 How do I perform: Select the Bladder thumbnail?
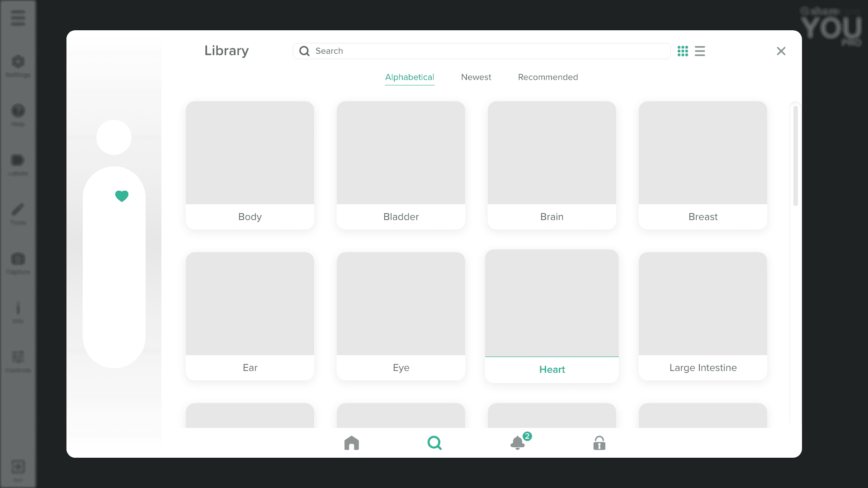click(401, 153)
